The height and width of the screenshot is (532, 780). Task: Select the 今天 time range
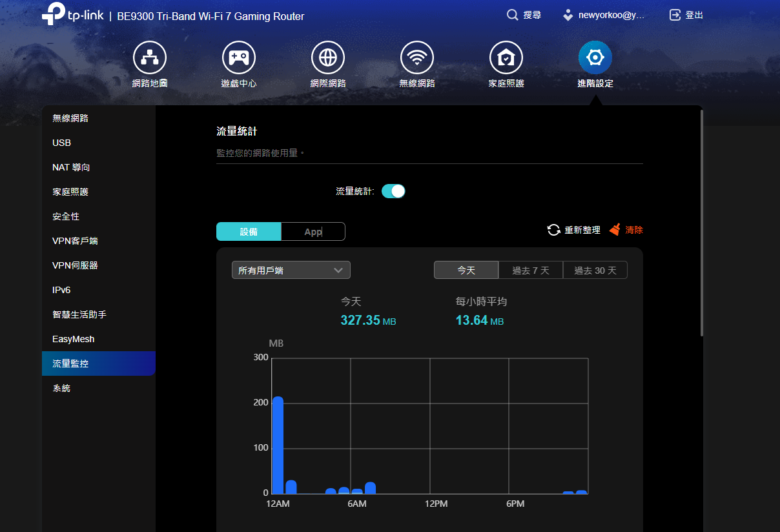466,270
